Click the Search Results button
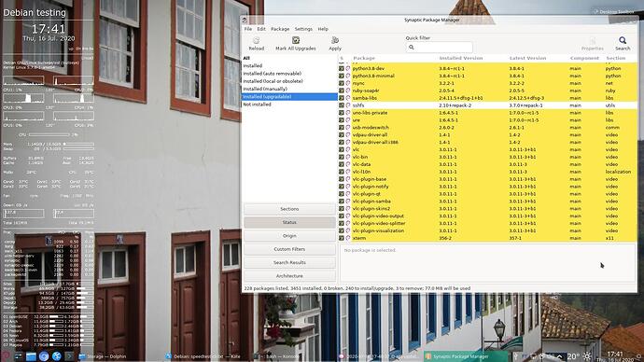This screenshot has height=362, width=644. (x=289, y=263)
